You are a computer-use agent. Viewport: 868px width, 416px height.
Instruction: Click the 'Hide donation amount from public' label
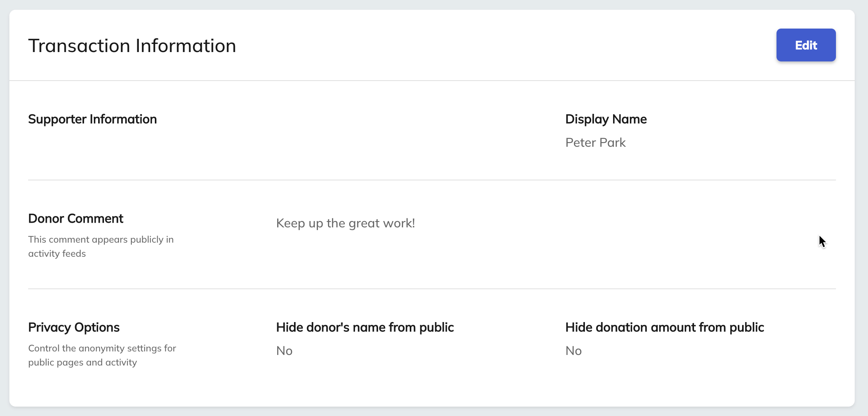(x=664, y=327)
